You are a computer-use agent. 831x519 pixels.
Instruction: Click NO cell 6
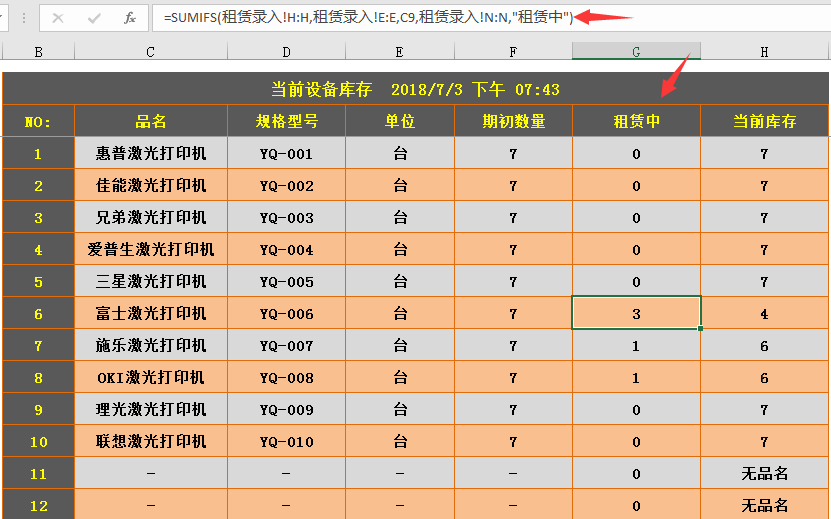(x=39, y=313)
